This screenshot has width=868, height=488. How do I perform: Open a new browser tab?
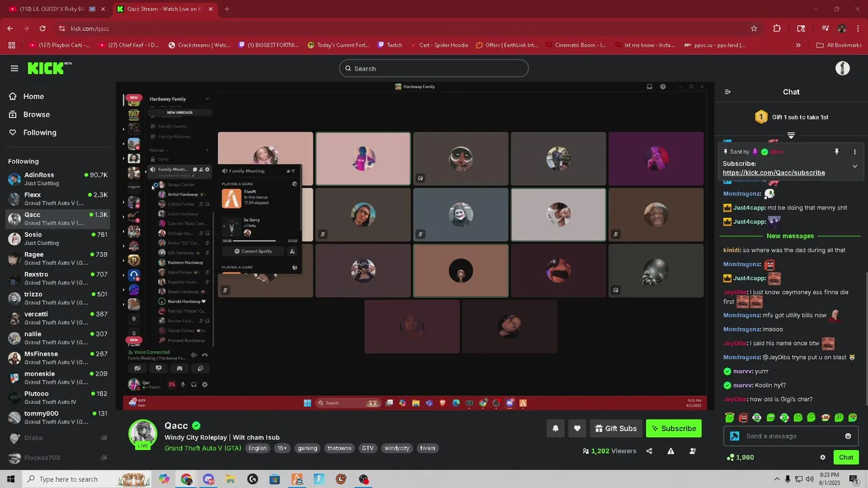pos(226,9)
